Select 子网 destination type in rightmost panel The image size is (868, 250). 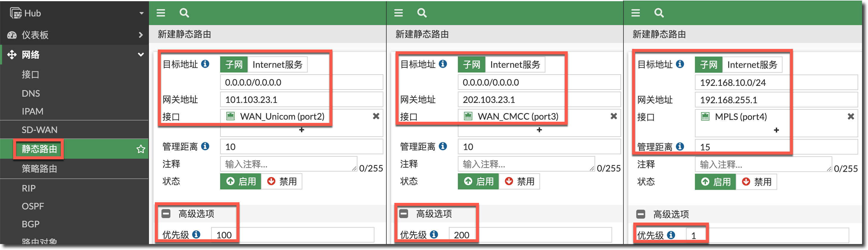tap(708, 64)
